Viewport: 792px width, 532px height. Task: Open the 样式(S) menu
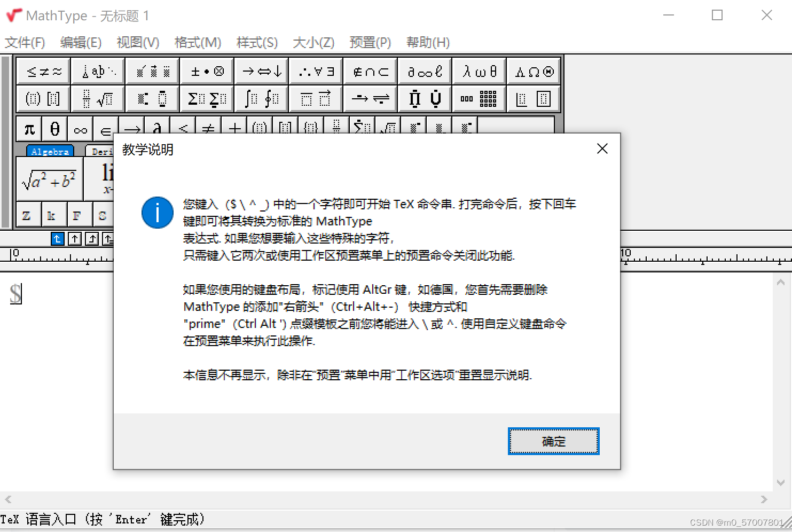(x=257, y=42)
